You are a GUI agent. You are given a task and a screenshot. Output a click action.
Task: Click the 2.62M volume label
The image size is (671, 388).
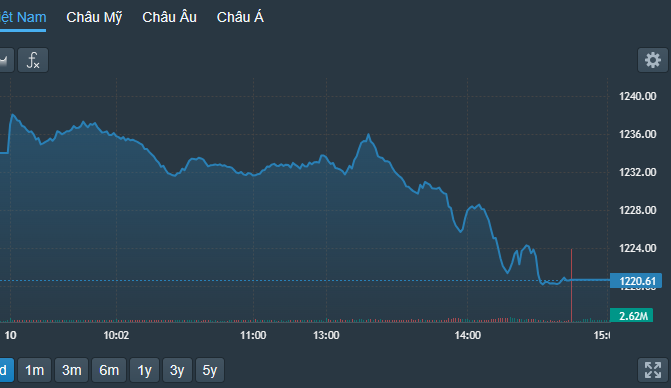[632, 315]
